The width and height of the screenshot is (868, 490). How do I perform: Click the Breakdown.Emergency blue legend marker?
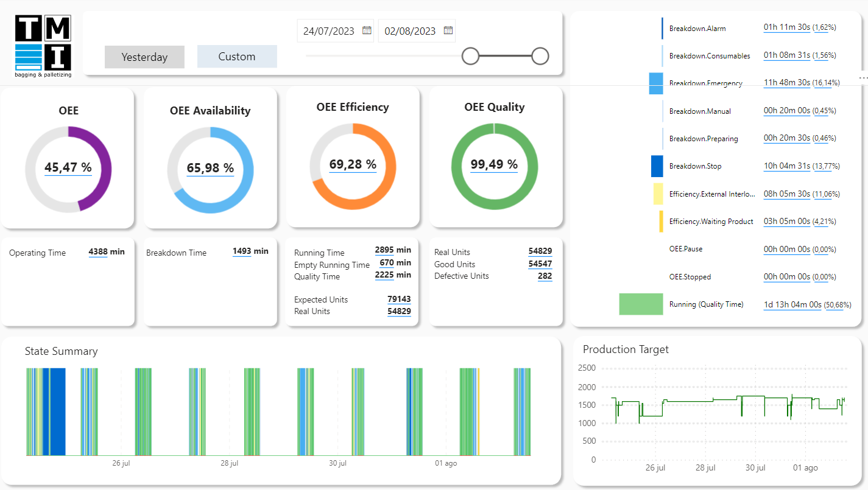(656, 83)
